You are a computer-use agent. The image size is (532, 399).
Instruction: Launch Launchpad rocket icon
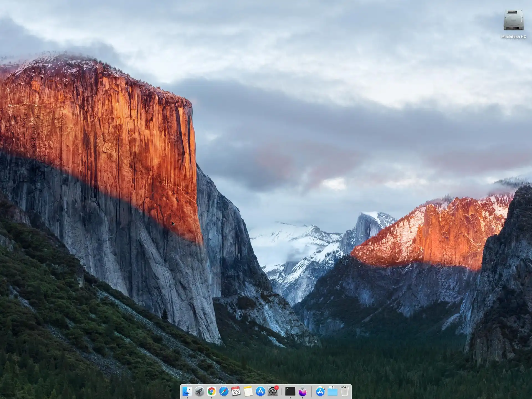[x=199, y=391]
